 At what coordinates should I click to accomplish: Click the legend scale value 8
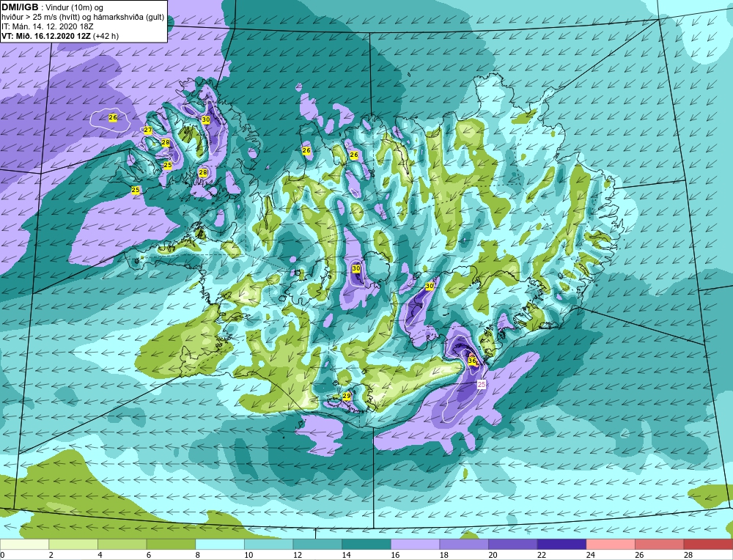(x=197, y=555)
